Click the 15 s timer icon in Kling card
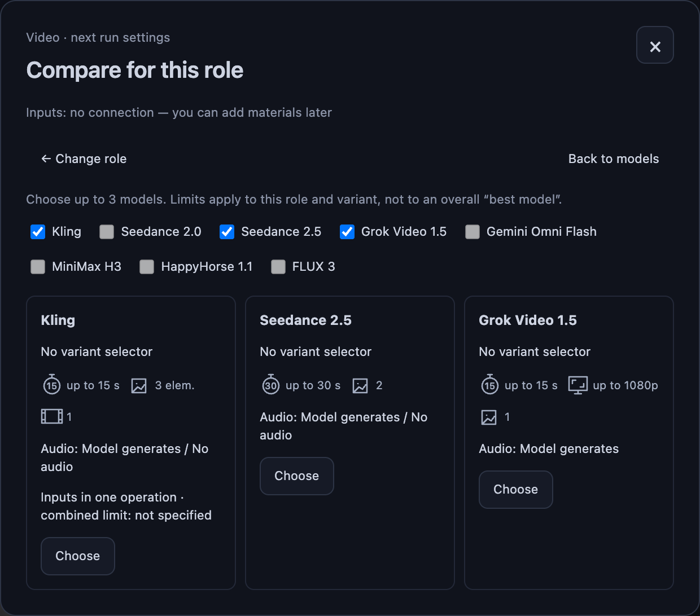Viewport: 700px width, 616px height. pyautogui.click(x=52, y=385)
